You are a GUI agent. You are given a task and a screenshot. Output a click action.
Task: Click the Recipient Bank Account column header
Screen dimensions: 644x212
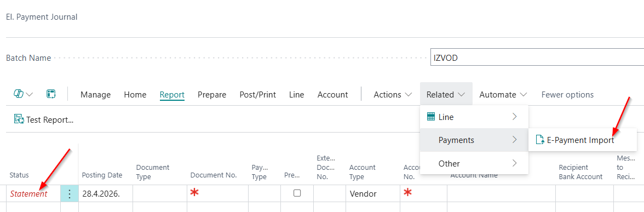[580, 172]
